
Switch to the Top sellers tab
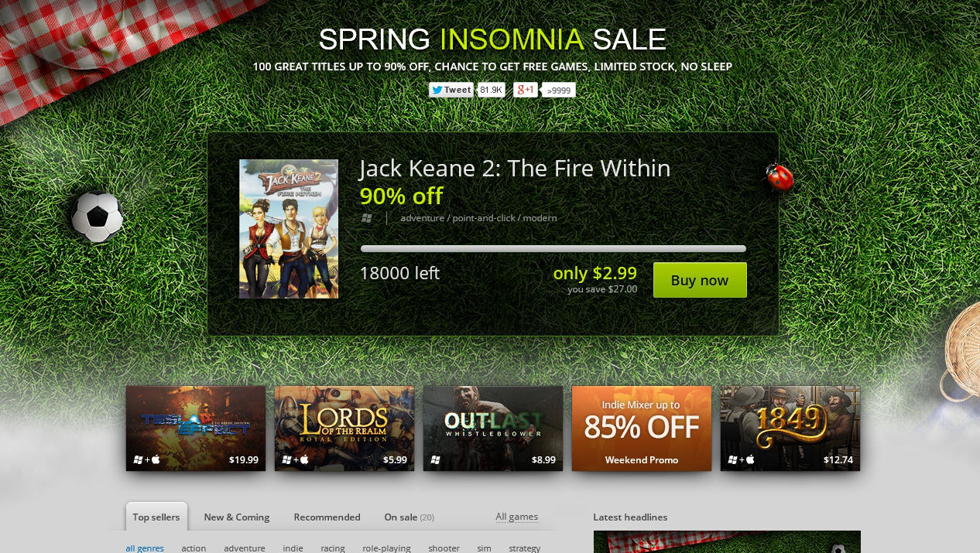[156, 517]
